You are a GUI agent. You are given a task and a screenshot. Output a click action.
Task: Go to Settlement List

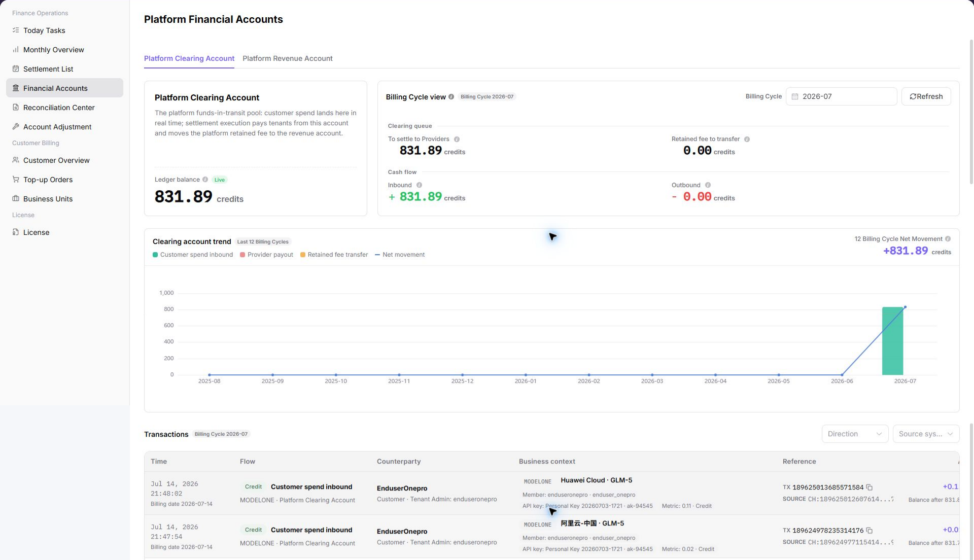click(64, 69)
